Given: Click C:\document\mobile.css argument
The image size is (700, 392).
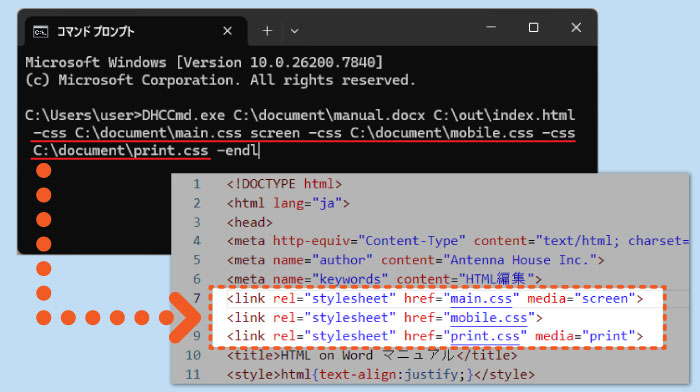Looking at the screenshot, I should pyautogui.click(x=442, y=133).
